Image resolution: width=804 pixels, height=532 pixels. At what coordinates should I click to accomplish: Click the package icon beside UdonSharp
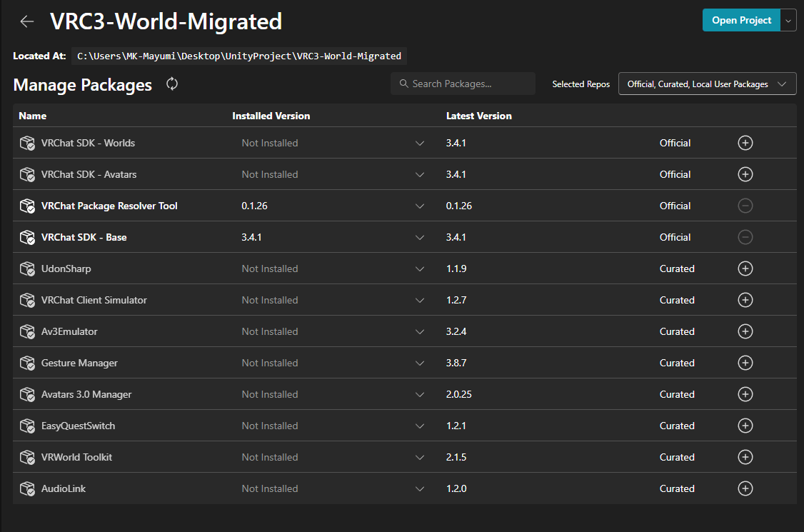tap(27, 268)
